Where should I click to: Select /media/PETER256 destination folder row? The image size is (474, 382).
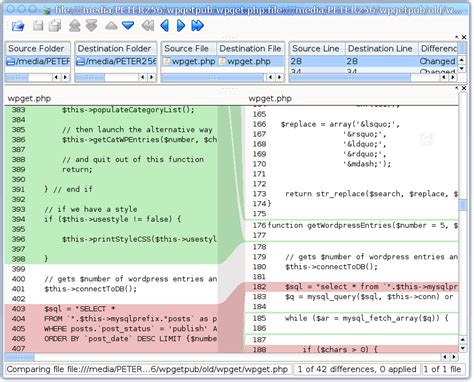[x=115, y=61]
